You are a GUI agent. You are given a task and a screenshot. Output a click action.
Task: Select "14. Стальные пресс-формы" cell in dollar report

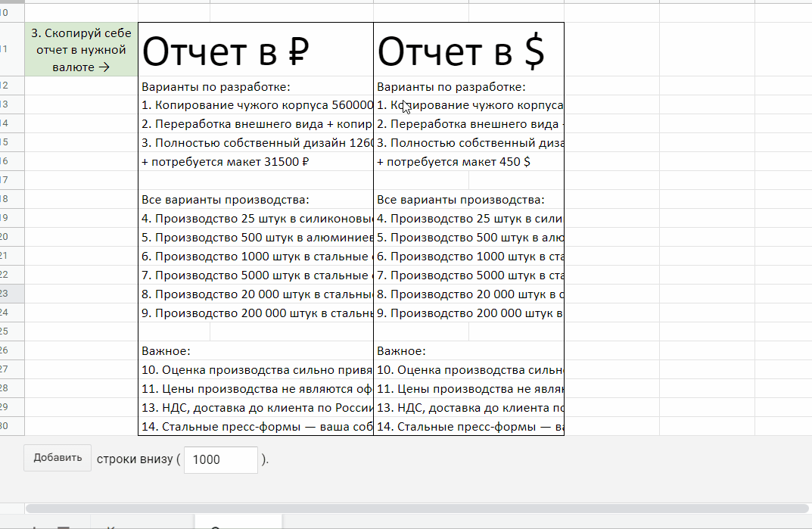[x=468, y=427]
